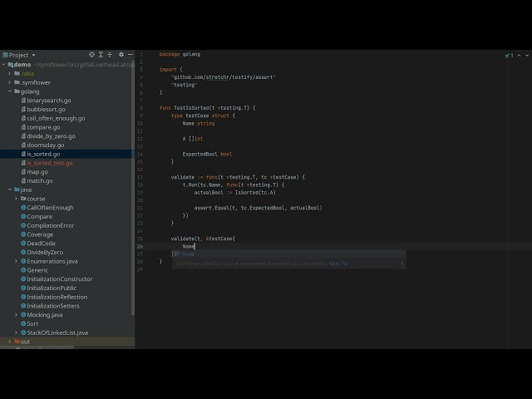Select InitializationPublic class
Viewport: 532px width, 399px height.
coord(52,288)
